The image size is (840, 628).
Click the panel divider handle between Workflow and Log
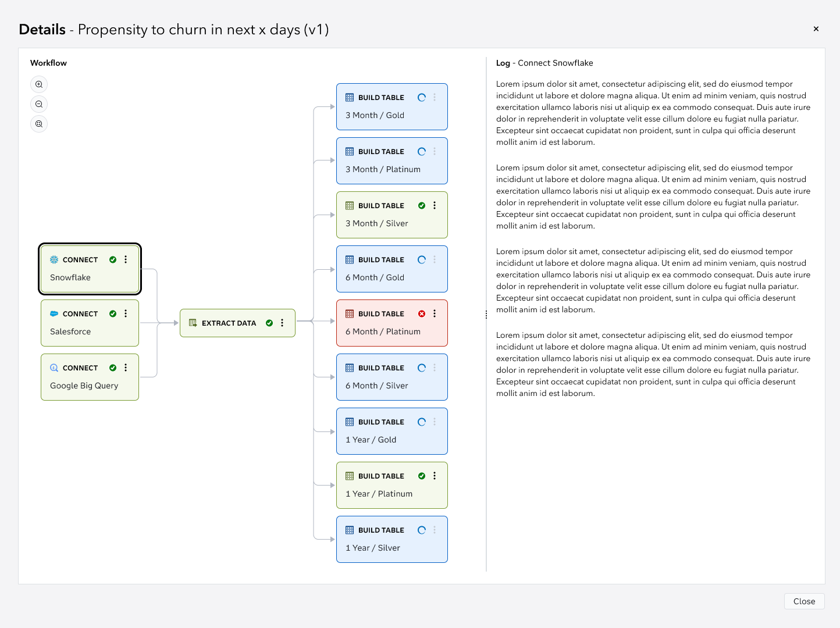click(x=486, y=314)
